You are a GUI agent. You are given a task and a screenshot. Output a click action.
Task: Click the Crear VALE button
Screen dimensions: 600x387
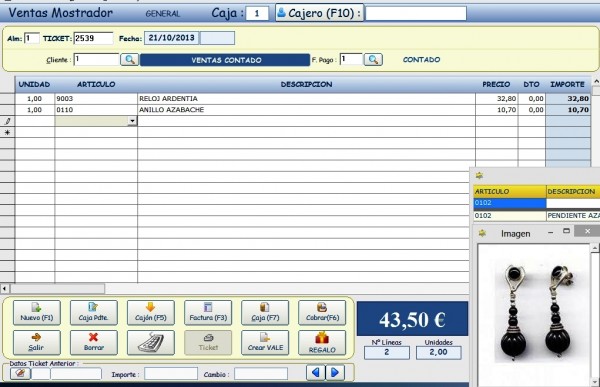click(265, 343)
